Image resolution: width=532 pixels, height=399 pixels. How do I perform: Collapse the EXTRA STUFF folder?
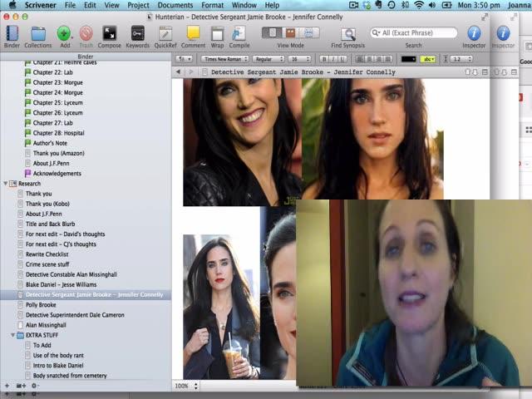point(12,335)
